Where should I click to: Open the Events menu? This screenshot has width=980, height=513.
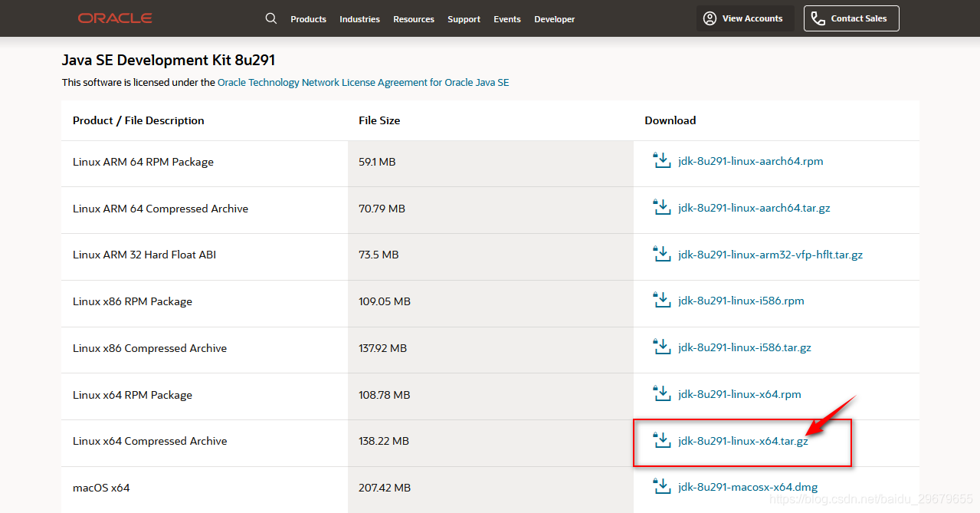click(507, 19)
